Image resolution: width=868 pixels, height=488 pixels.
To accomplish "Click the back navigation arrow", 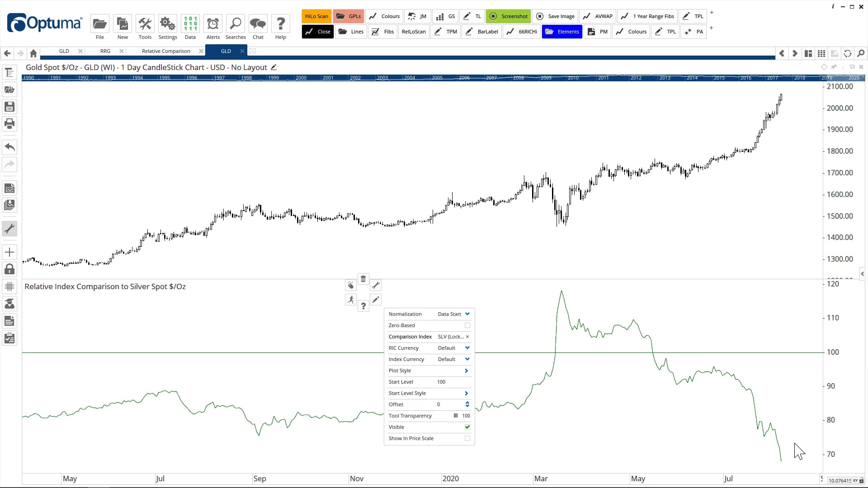I will (7, 53).
